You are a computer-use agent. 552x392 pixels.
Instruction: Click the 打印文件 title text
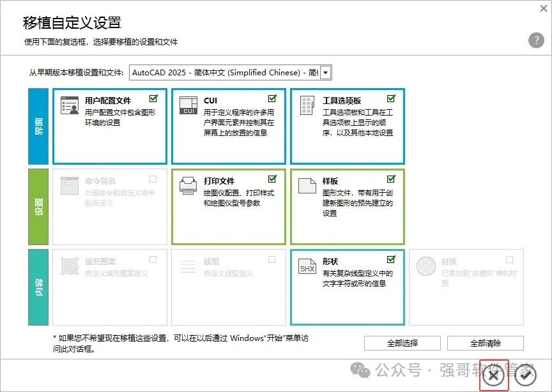pos(219,181)
